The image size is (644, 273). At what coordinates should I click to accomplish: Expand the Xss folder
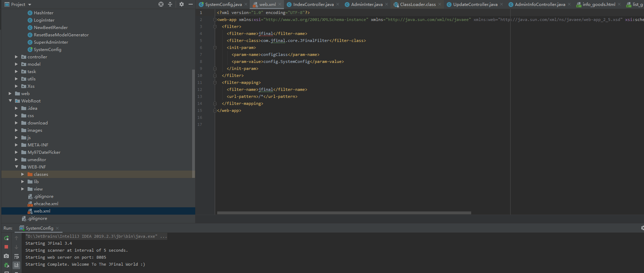[x=16, y=86]
